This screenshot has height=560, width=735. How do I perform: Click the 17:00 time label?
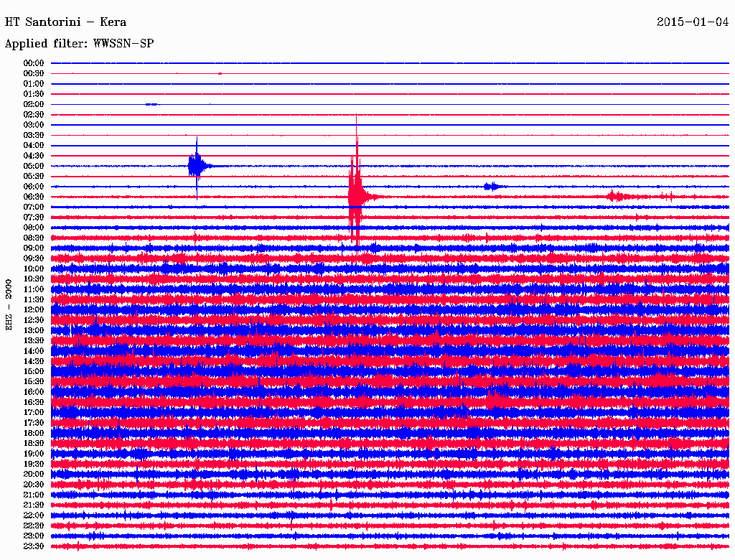coord(34,413)
